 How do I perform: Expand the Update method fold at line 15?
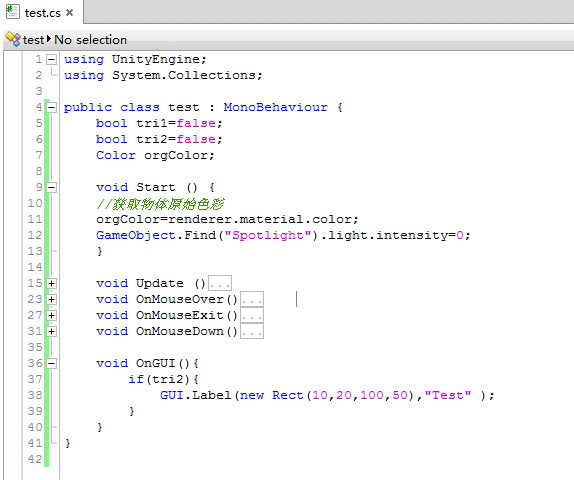(52, 283)
